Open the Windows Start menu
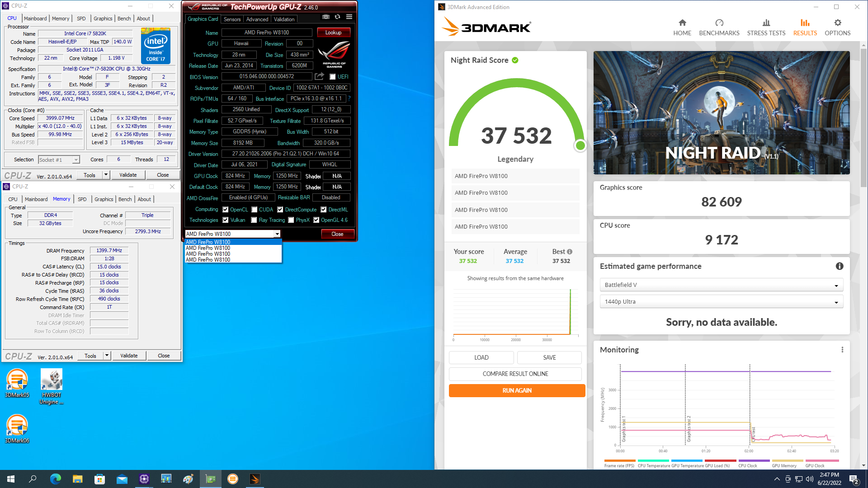The width and height of the screenshot is (868, 488). coord(11,479)
